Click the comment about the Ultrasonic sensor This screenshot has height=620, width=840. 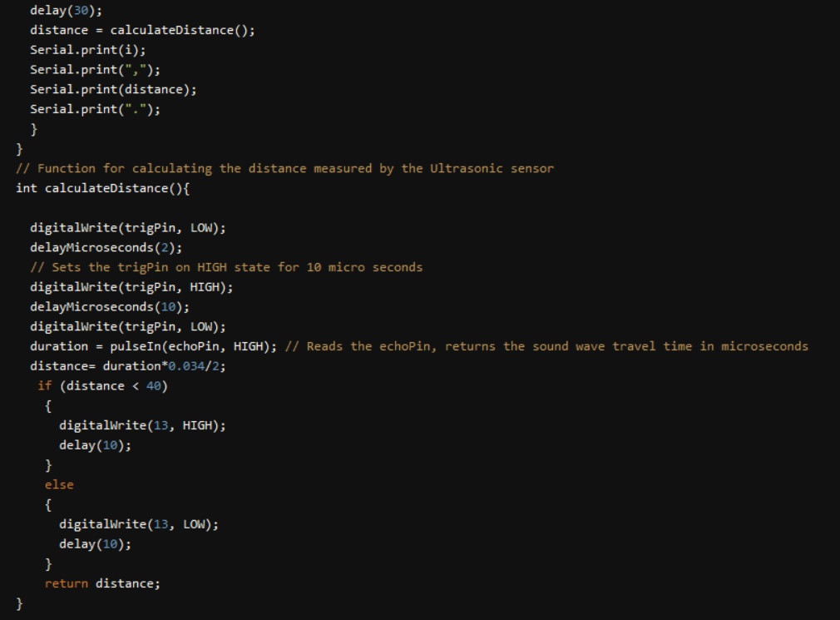284,168
